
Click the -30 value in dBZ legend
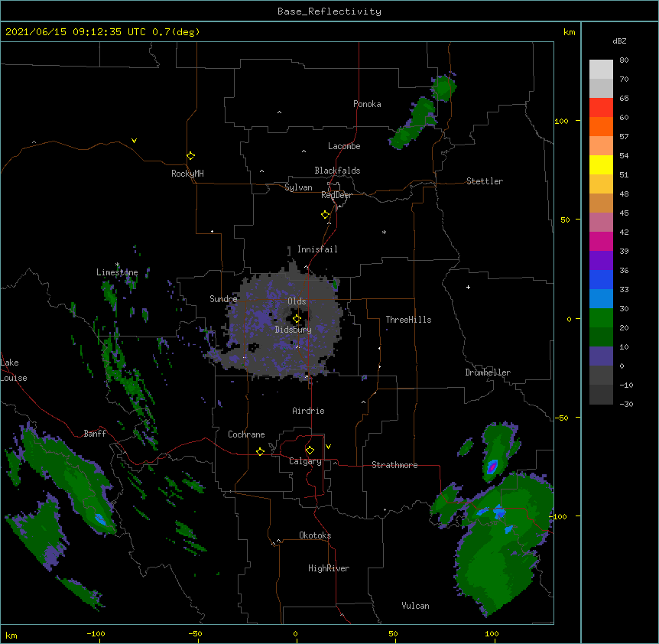click(x=626, y=405)
